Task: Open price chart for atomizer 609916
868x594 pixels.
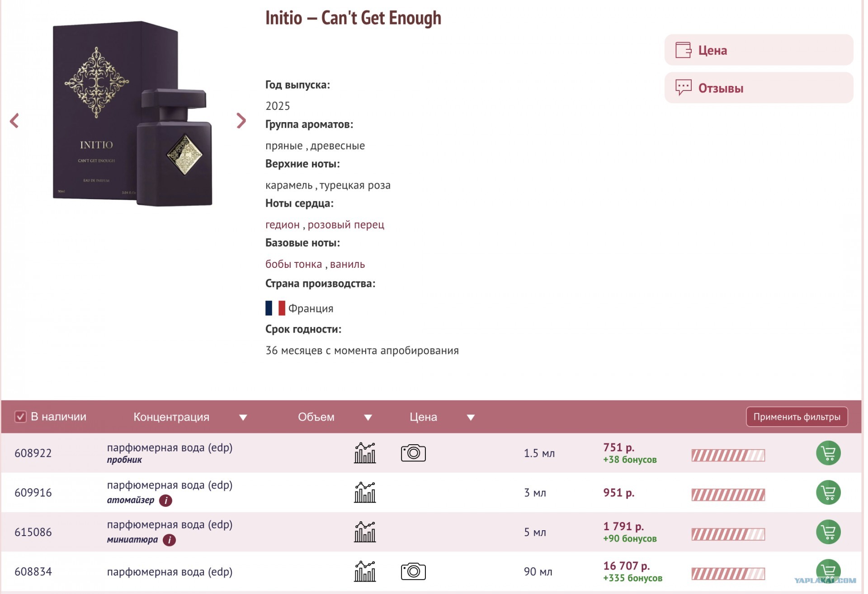Action: pos(365,492)
